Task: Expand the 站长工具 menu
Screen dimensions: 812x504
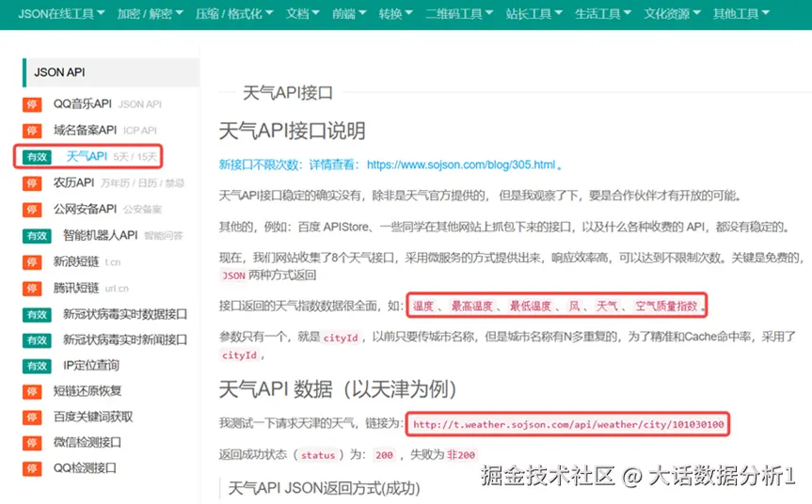Action: [x=533, y=14]
